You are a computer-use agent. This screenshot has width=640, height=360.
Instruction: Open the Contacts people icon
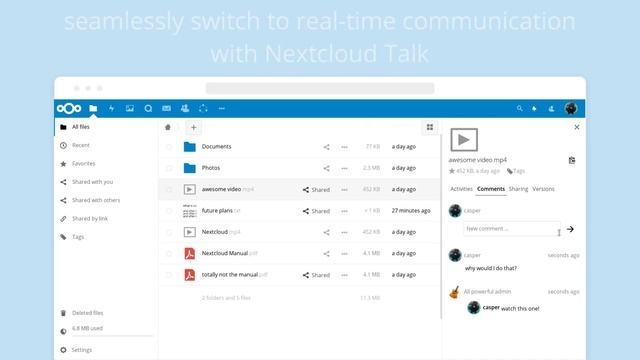tap(185, 108)
